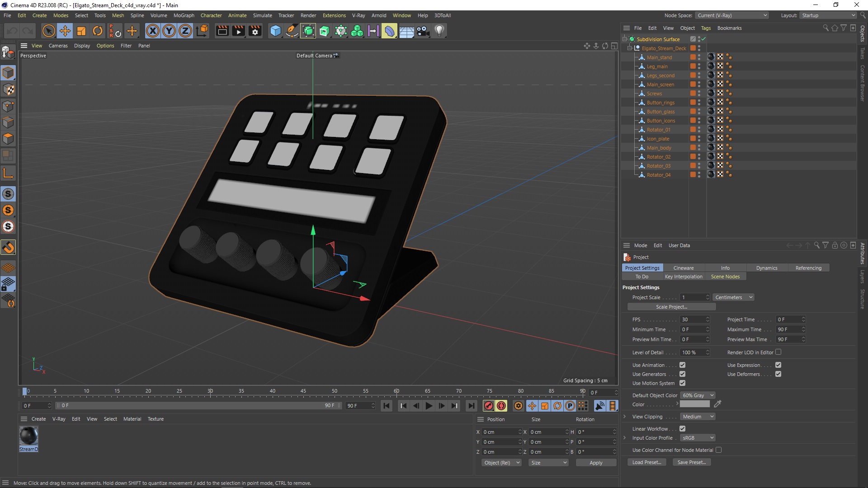Collapse Elgato_Stream_Deck tree node

coord(629,48)
